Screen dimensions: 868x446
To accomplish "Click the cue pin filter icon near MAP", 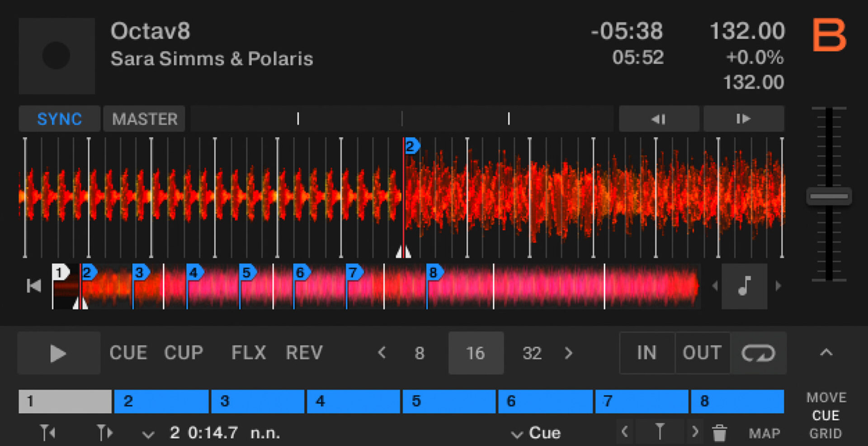I will 660,432.
